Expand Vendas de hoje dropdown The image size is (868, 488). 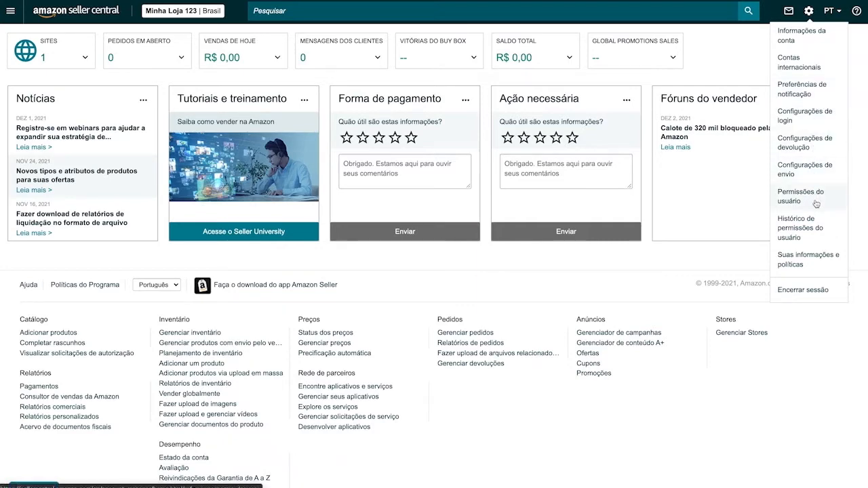277,58
